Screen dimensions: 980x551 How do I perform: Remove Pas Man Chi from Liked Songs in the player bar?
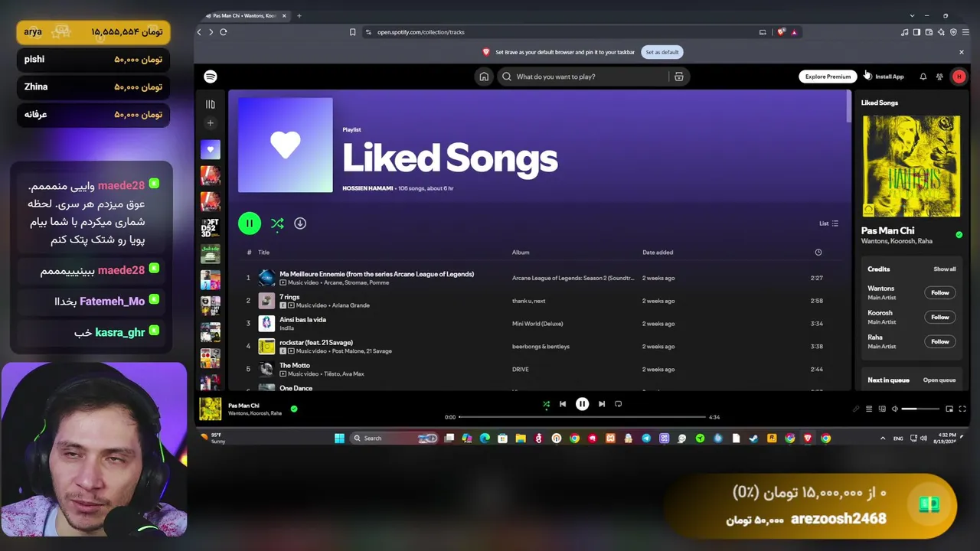pyautogui.click(x=294, y=409)
